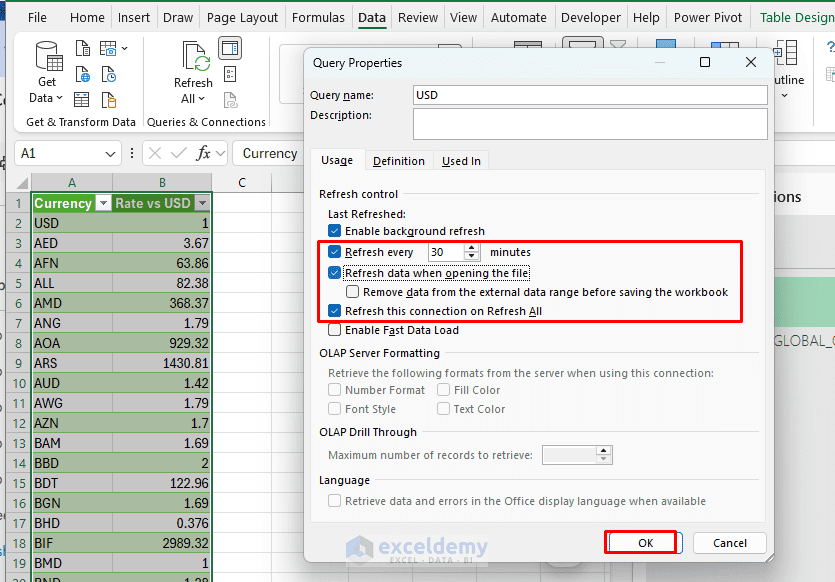
Task: Click From Text/CSV icon
Action: point(83,48)
